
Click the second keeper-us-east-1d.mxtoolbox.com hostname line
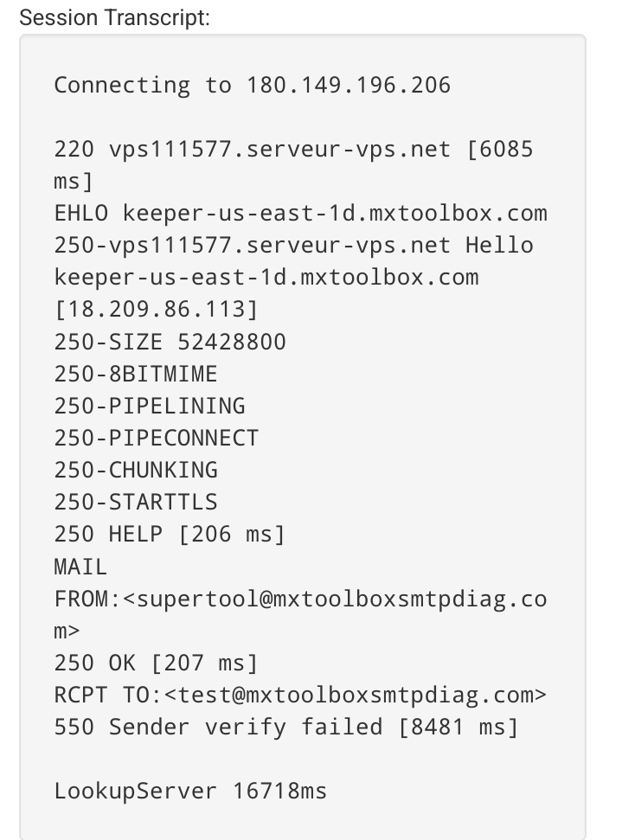(266, 278)
